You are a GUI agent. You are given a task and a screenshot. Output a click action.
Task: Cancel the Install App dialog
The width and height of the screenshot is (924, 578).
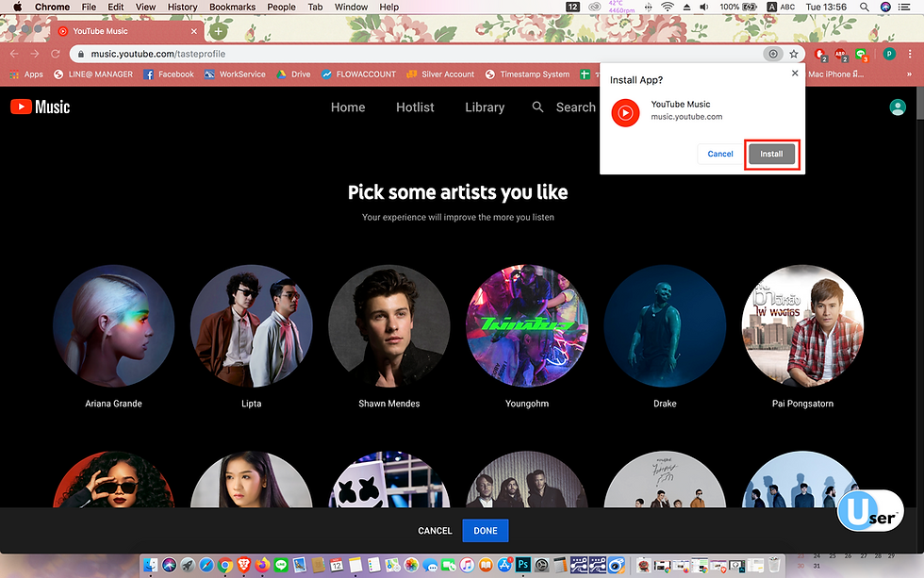click(x=720, y=154)
